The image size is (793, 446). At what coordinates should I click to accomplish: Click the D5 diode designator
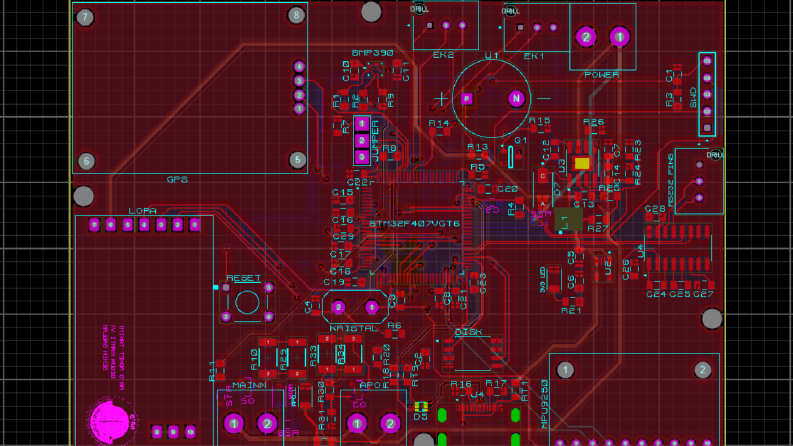point(420,417)
